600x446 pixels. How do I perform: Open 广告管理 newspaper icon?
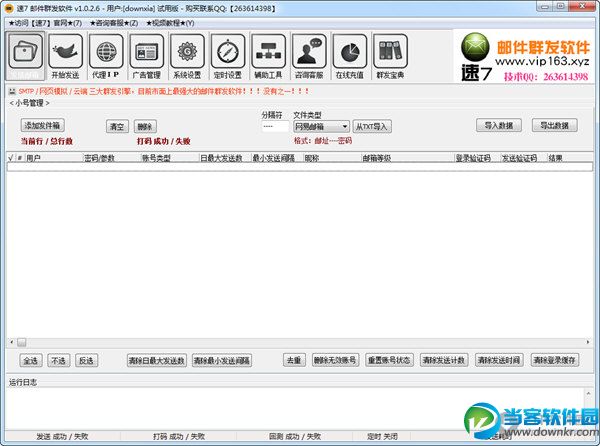pyautogui.click(x=147, y=56)
